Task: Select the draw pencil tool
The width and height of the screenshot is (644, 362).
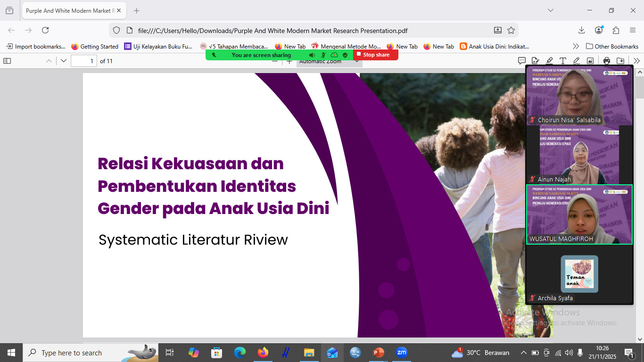Action: 576,61
